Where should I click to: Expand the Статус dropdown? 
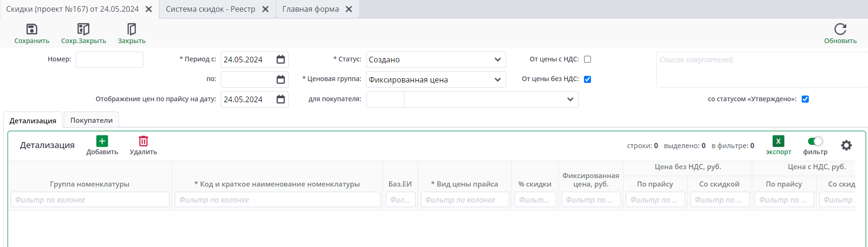pyautogui.click(x=497, y=60)
